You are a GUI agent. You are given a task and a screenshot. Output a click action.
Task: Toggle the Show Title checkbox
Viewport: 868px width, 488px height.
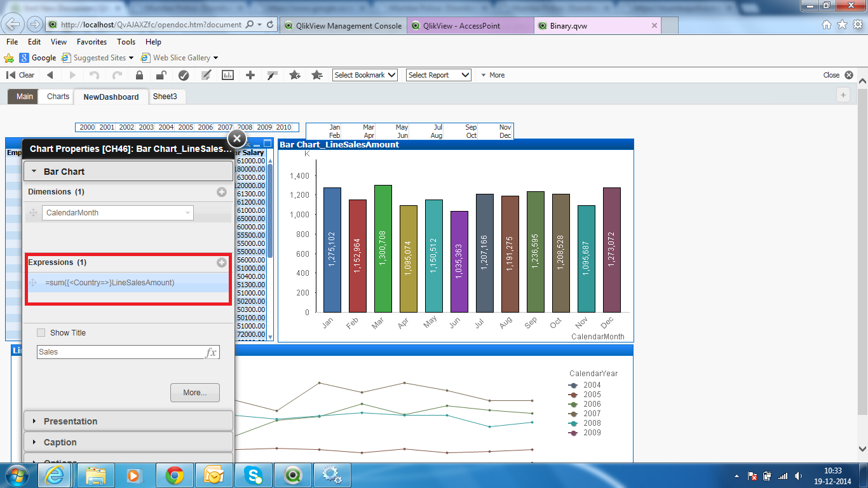(x=41, y=332)
